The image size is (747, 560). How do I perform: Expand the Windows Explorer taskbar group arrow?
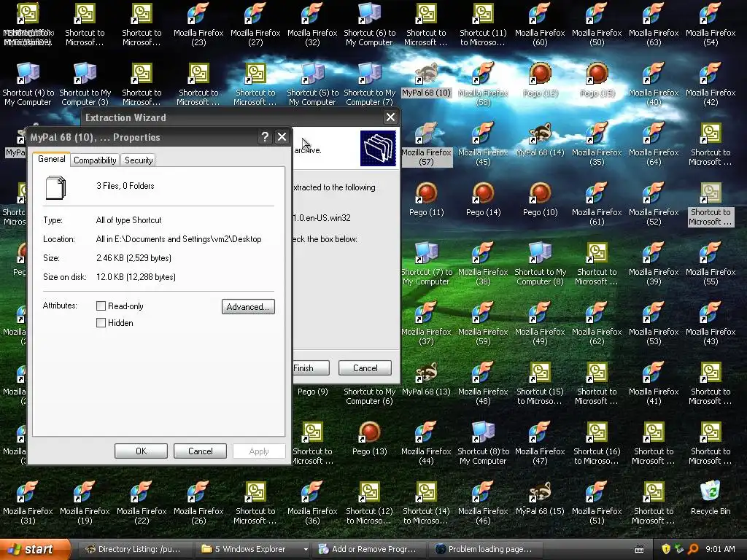click(306, 549)
